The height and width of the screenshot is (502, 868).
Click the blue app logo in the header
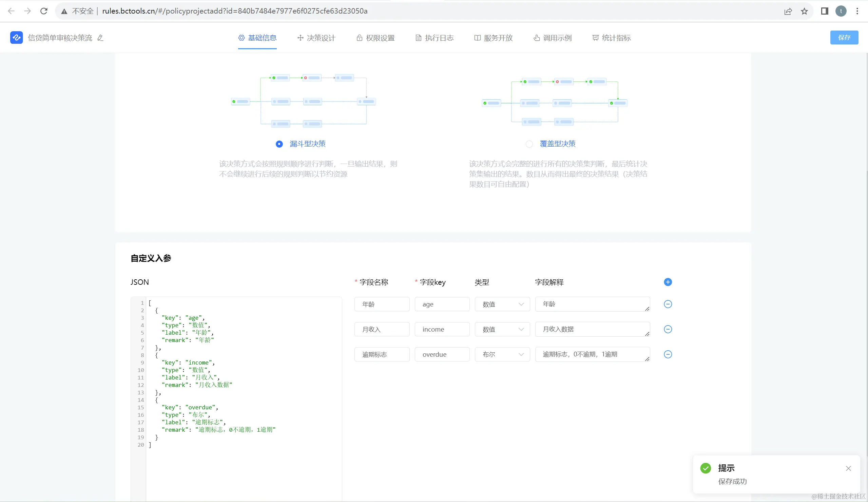17,38
